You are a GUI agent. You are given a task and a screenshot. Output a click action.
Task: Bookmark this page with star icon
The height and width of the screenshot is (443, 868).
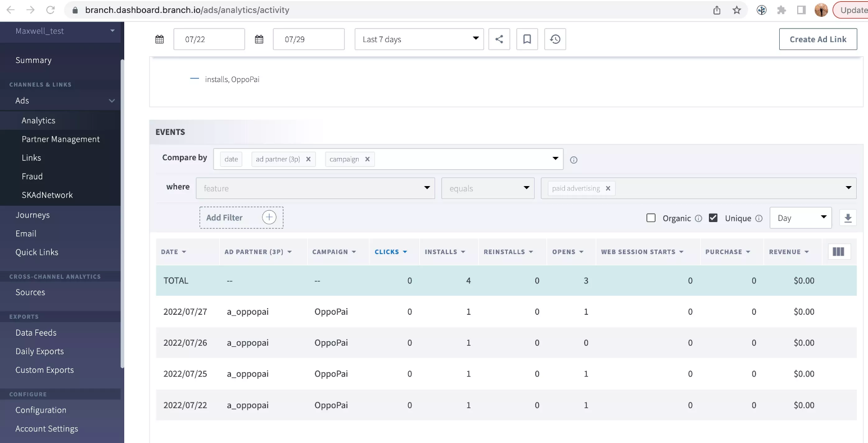tap(736, 10)
